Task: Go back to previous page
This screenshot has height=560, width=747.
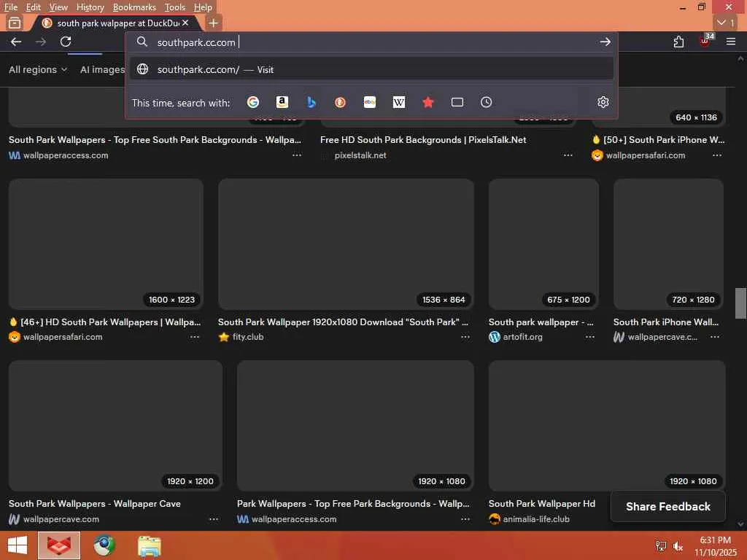Action: [x=16, y=42]
